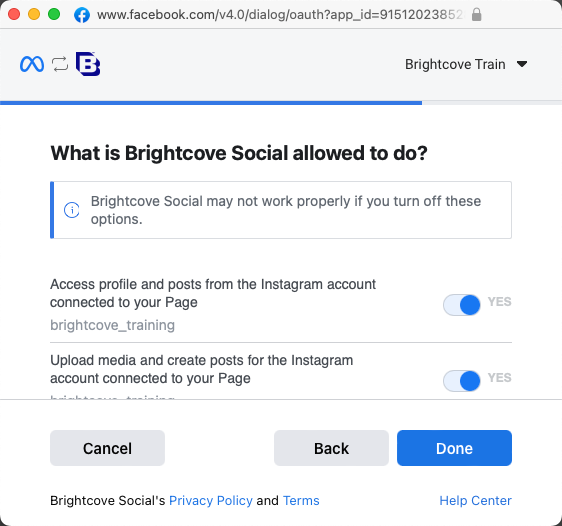The height and width of the screenshot is (526, 562).
Task: Open the Brightcove Train account dropdown arrow
Action: coord(522,64)
